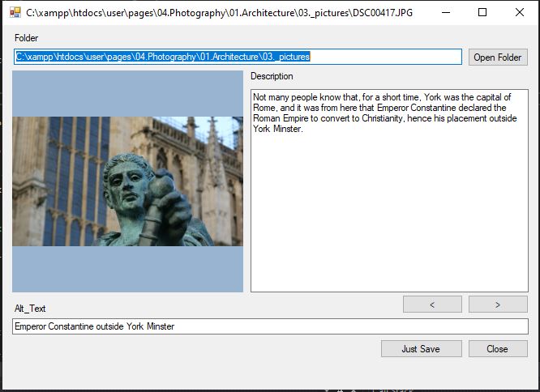
Task: Click the Description label
Action: pyautogui.click(x=272, y=76)
